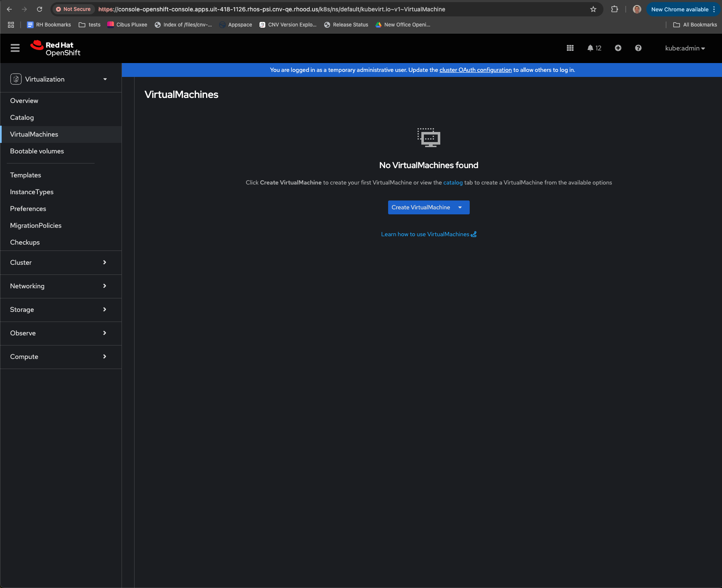Open the application launcher grid
Screen dimensions: 722x588
pos(570,48)
